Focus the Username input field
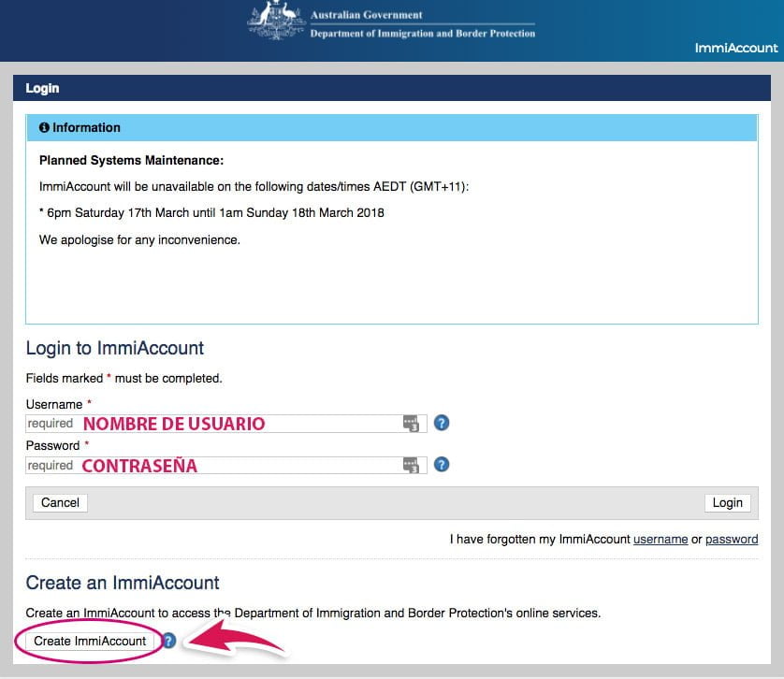784x679 pixels. pyautogui.click(x=226, y=424)
